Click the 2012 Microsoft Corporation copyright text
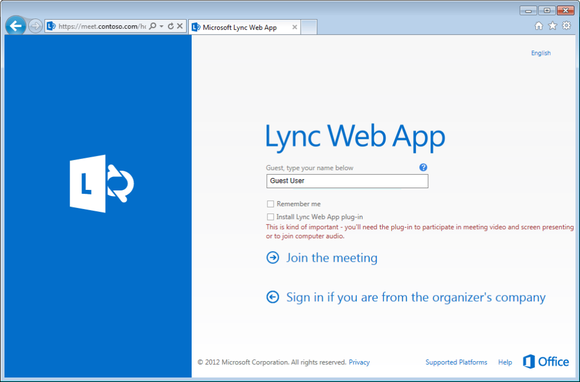 click(272, 362)
